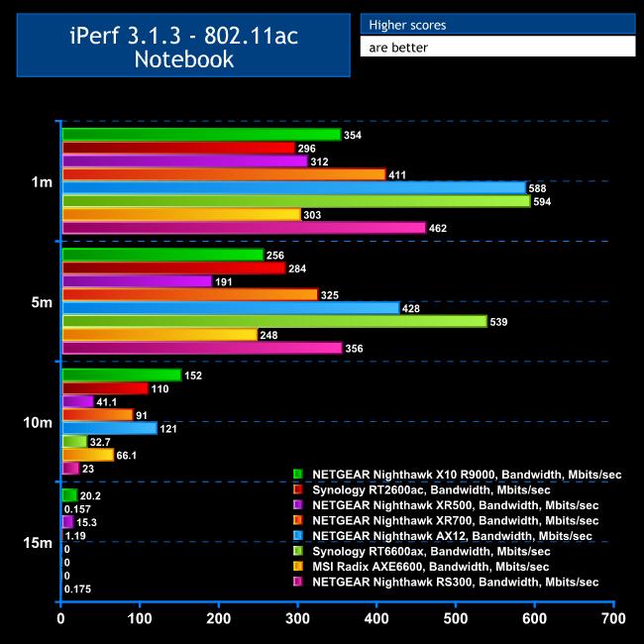644x644 pixels.
Task: Click the red 5m bar valued 284
Action: point(174,268)
